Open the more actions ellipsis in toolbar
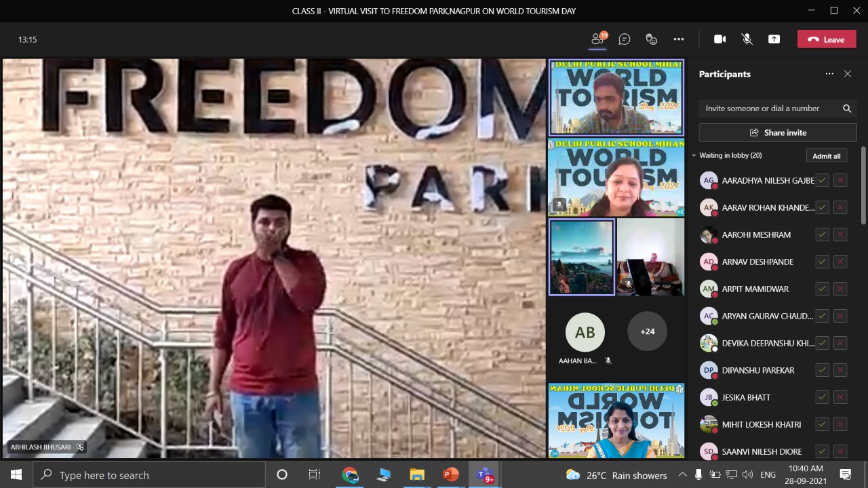Image resolution: width=868 pixels, height=488 pixels. 679,39
